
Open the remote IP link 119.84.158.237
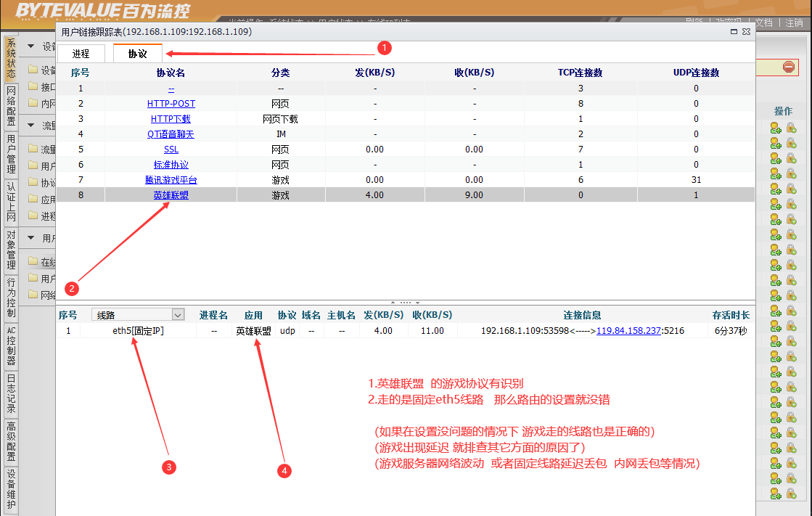coord(628,330)
